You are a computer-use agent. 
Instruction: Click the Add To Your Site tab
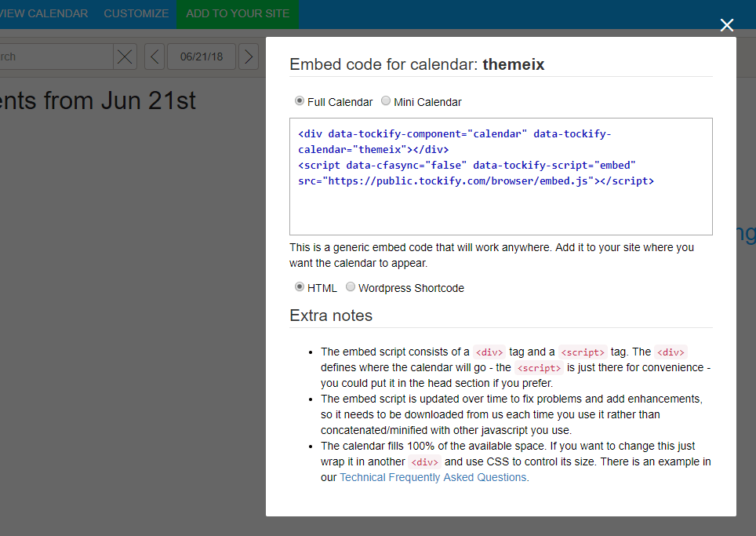tap(238, 13)
